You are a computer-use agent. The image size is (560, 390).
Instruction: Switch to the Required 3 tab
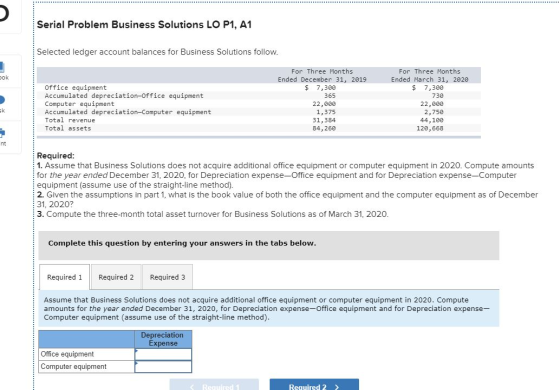[x=168, y=277]
